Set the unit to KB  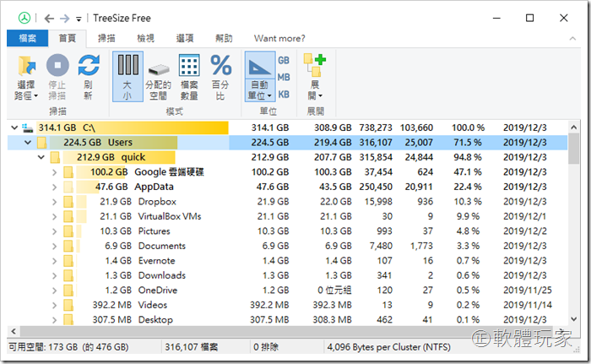pos(284,94)
